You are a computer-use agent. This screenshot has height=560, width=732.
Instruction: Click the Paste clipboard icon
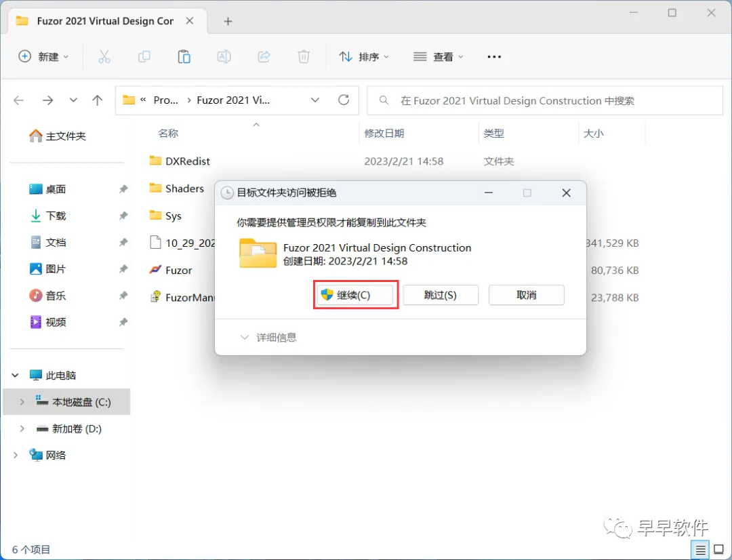(184, 57)
